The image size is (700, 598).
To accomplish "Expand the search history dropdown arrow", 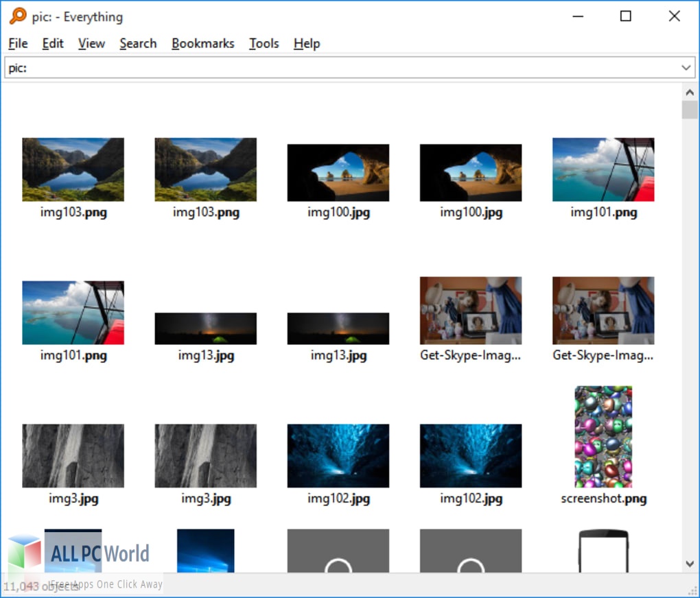I will 686,68.
